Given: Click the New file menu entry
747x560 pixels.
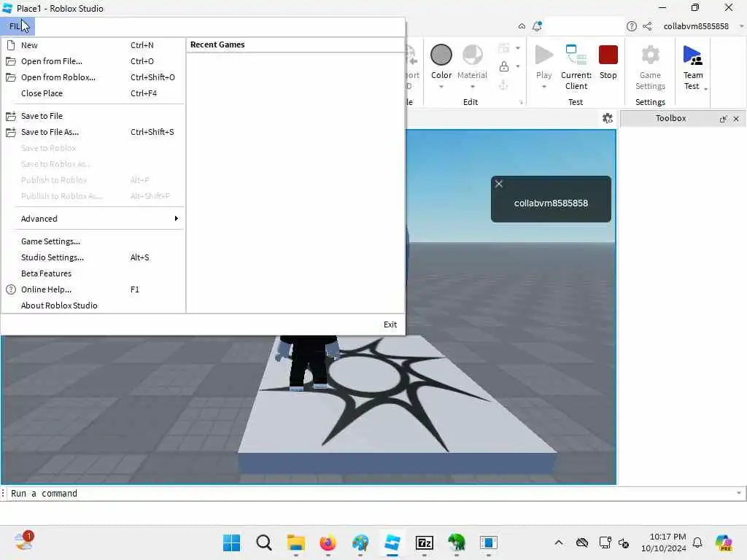Looking at the screenshot, I should coord(93,45).
